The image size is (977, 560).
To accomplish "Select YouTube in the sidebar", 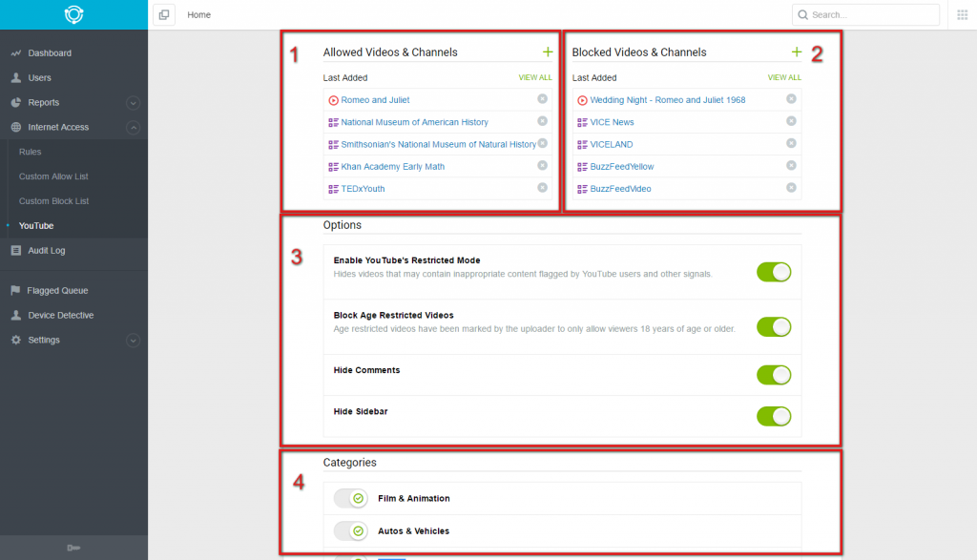I will pyautogui.click(x=36, y=225).
